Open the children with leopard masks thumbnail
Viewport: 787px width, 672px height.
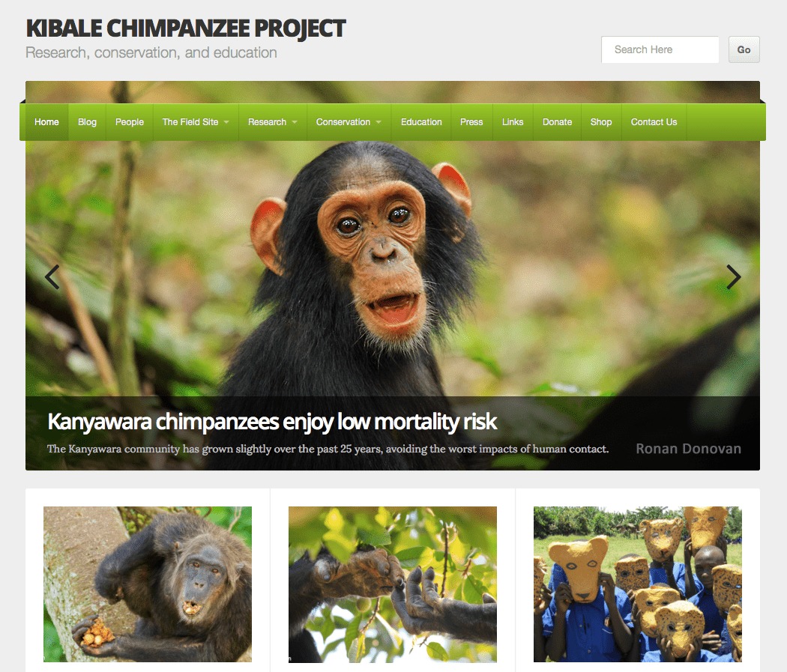(637, 584)
